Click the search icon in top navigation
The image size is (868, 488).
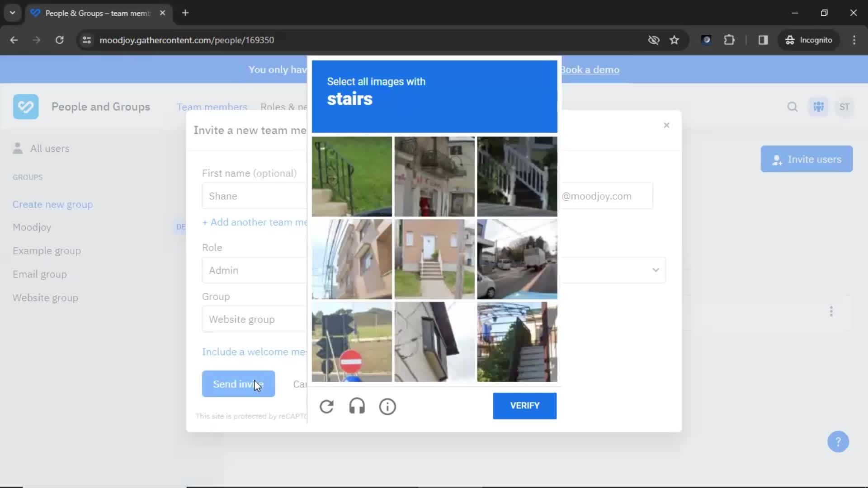pos(793,107)
